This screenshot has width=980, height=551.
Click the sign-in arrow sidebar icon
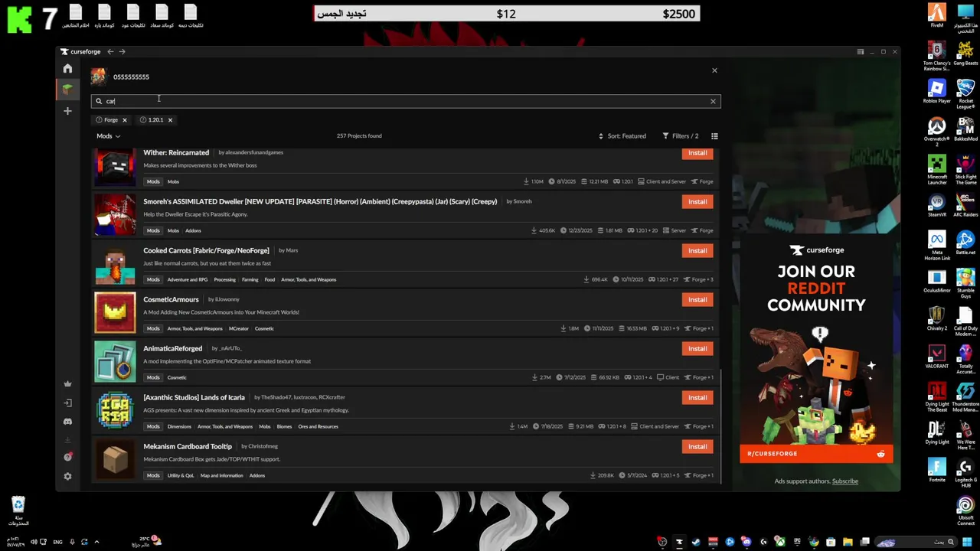67,403
